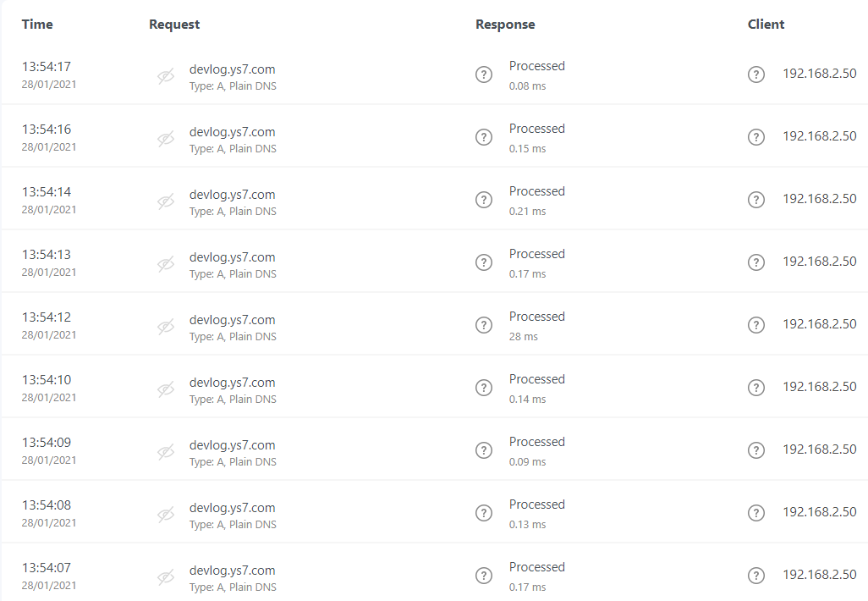868x601 pixels.
Task: Click client info icon in 13:54:14 row
Action: tap(756, 200)
